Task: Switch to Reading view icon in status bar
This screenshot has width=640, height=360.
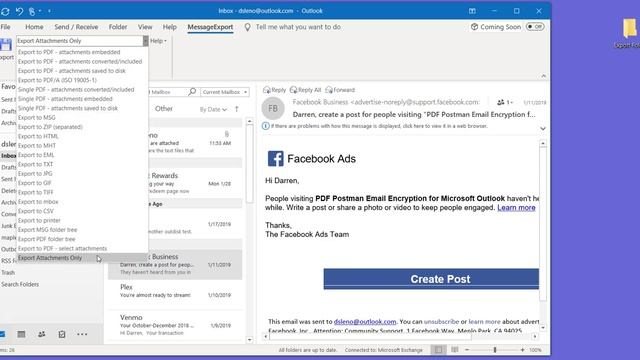Action: coord(455,350)
